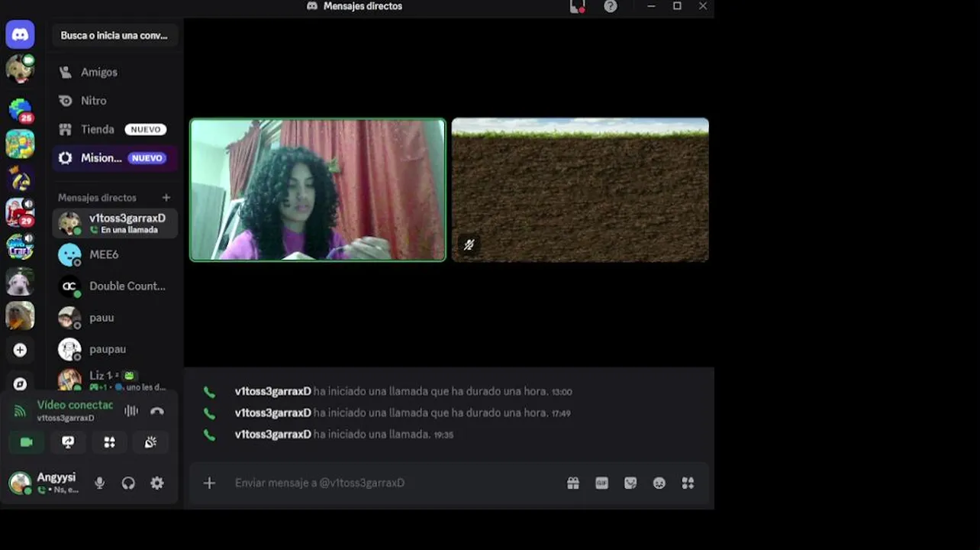This screenshot has height=550, width=980.
Task: Select the curly-haired user's video tile
Action: (x=318, y=189)
